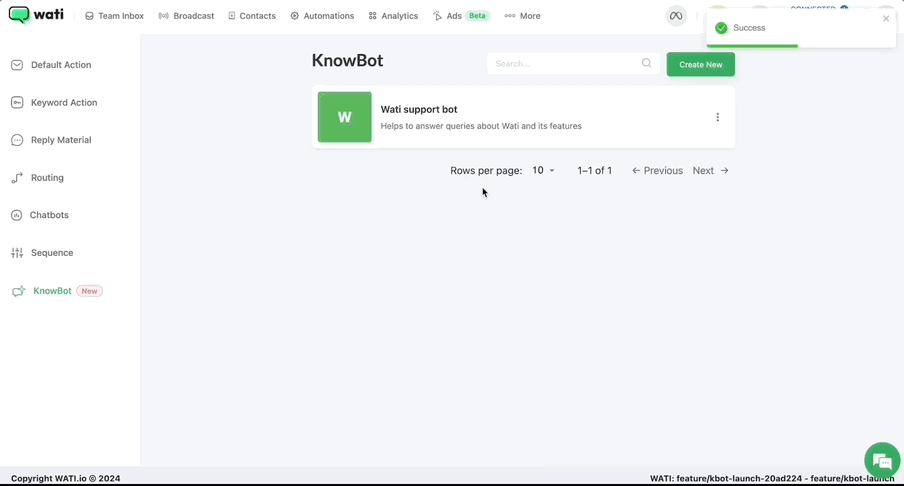Viewport: 904px width, 486px height.
Task: Go to the Team Inbox tab
Action: [x=114, y=16]
